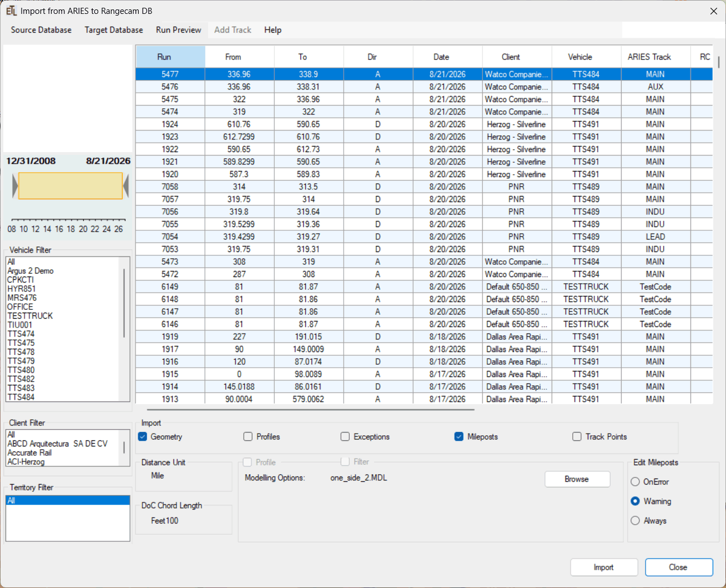The width and height of the screenshot is (726, 588).
Task: Select the Always radio option
Action: point(636,520)
